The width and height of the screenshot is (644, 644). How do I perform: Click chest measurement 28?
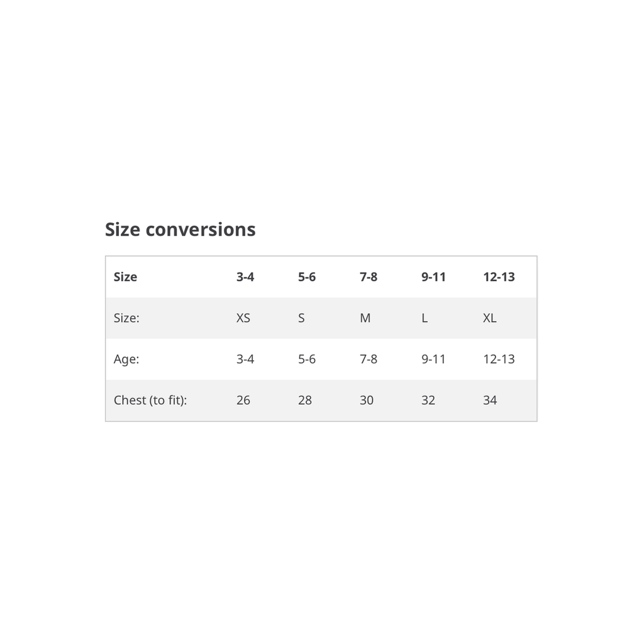click(305, 400)
